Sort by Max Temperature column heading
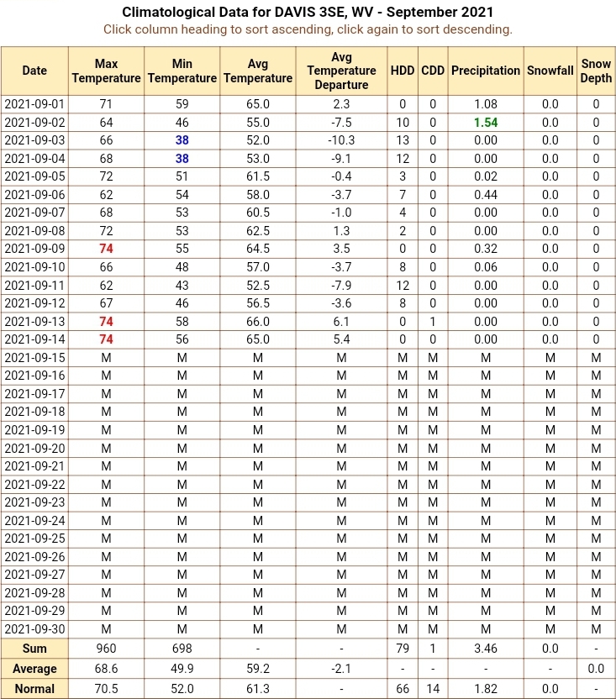Viewport: 616px width, 699px height. (106, 71)
